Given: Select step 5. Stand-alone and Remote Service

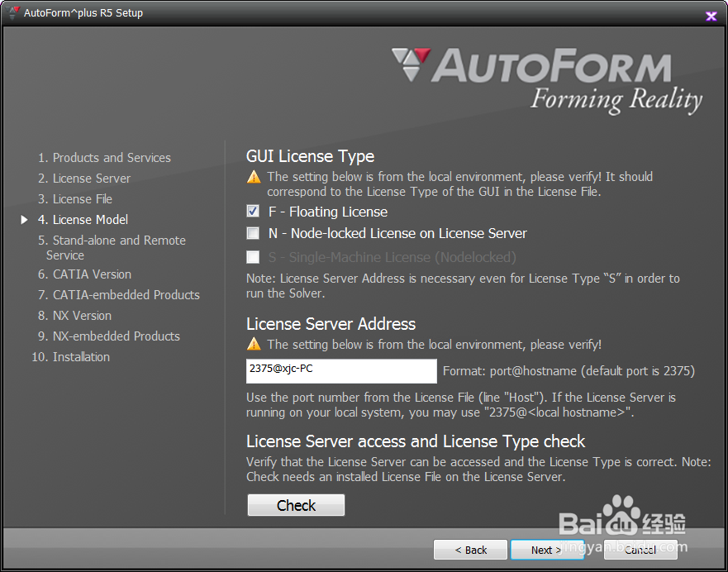Looking at the screenshot, I should [x=112, y=247].
